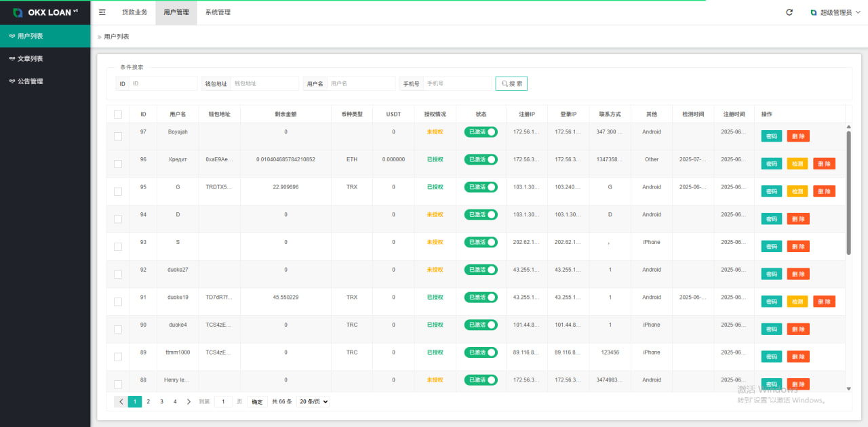Check the checkbox for row ID 94
The height and width of the screenshot is (427, 868).
pos(118,219)
